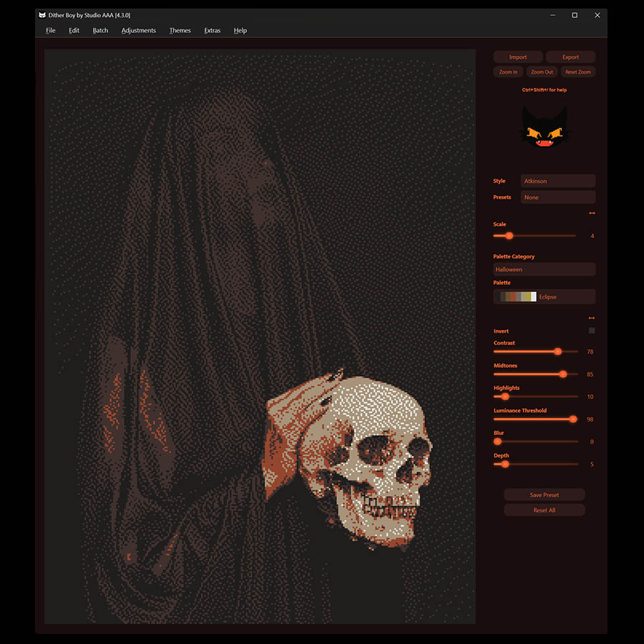Open the Adjustments menu
Image resolution: width=644 pixels, height=644 pixels.
pyautogui.click(x=138, y=31)
